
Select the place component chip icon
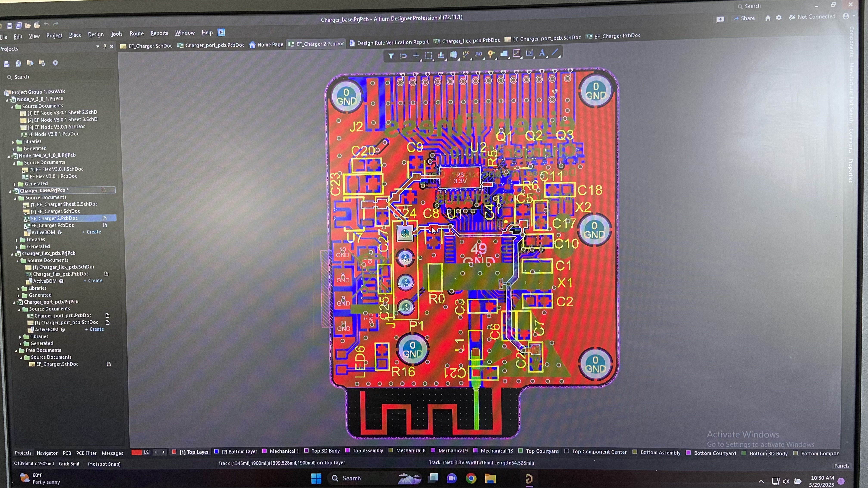454,55
